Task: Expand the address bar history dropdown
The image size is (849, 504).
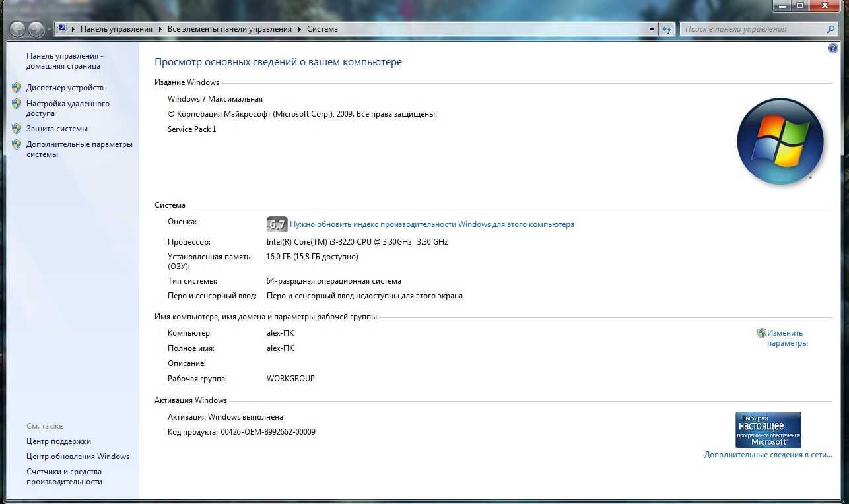Action: [x=652, y=29]
